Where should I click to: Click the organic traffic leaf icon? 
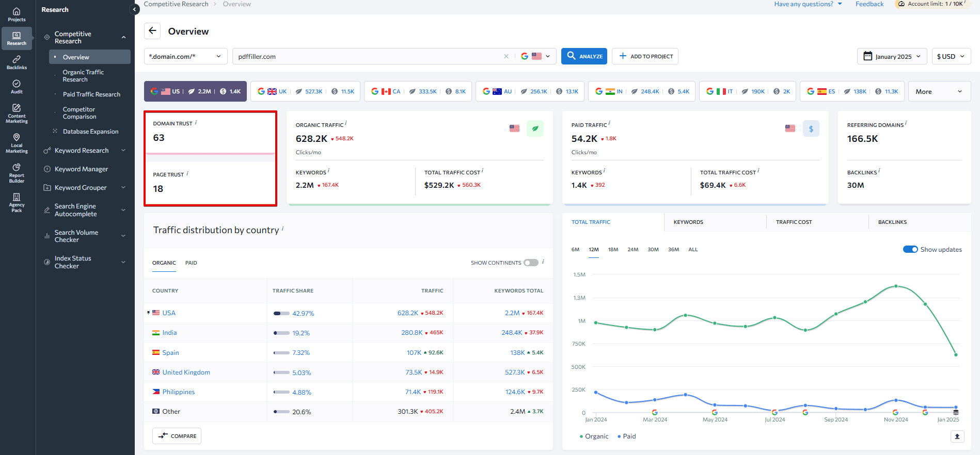535,128
